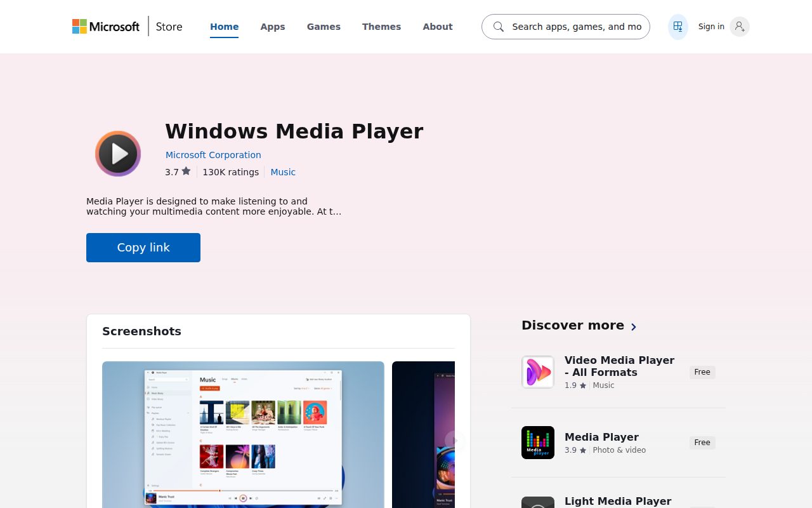
Task: Go to the Games tab
Action: [324, 27]
